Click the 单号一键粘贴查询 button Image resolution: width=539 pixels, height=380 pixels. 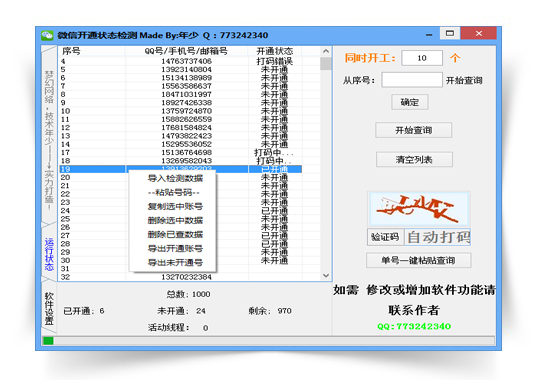point(418,260)
